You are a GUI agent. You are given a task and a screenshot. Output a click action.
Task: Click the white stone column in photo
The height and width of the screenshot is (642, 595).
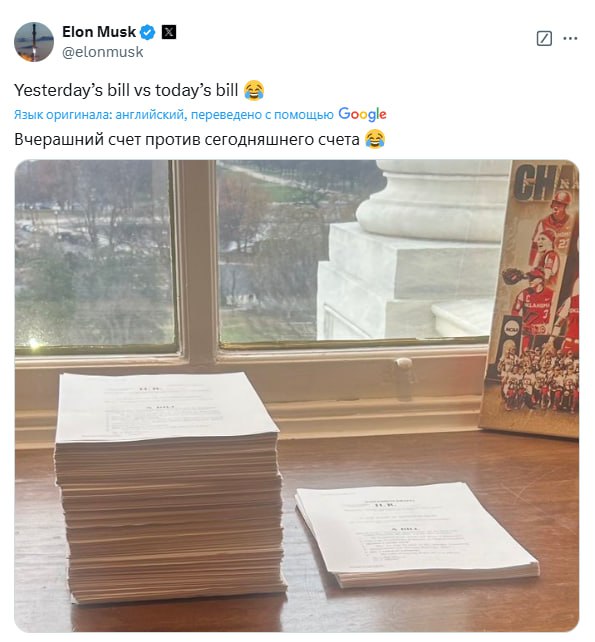point(414,250)
